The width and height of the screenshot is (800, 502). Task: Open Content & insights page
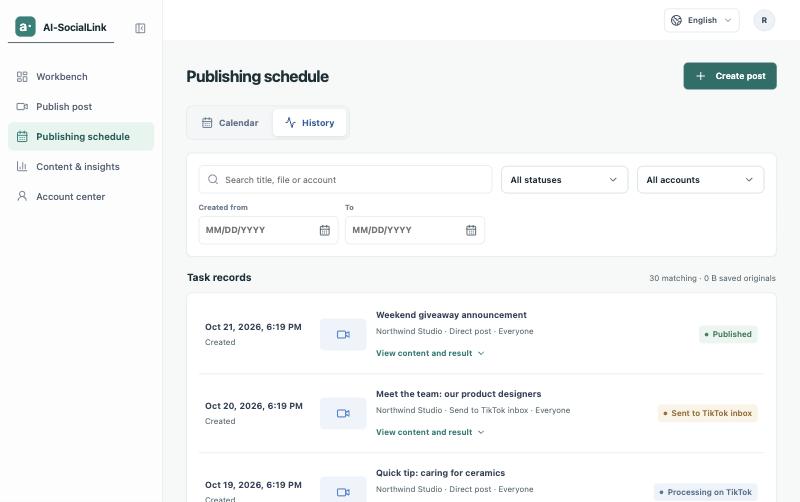81,167
